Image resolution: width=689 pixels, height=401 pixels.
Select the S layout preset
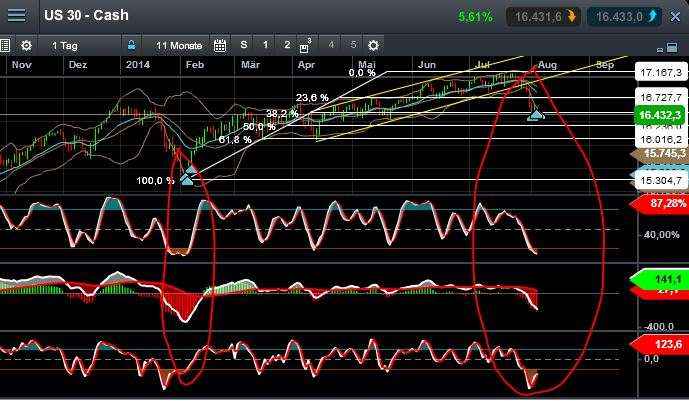[244, 45]
